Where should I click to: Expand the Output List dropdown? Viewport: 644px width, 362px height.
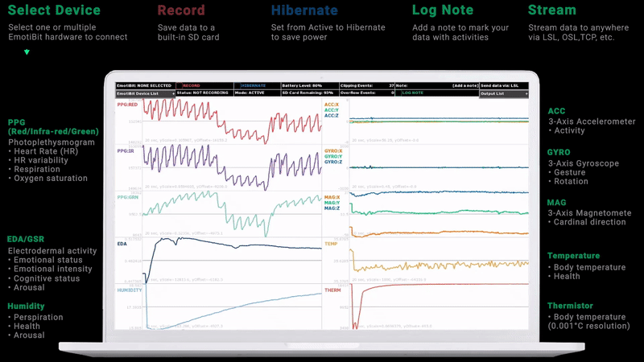click(504, 93)
